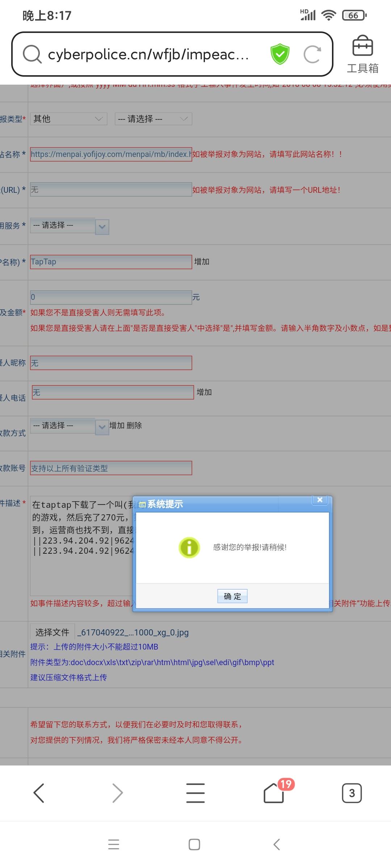Go back with browser back arrow
The height and width of the screenshot is (868, 391).
click(x=39, y=793)
